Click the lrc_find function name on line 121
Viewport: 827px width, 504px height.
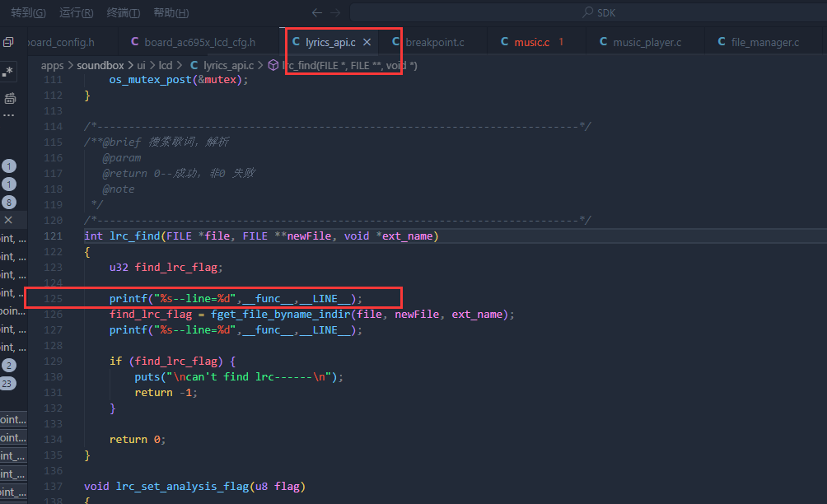[134, 236]
